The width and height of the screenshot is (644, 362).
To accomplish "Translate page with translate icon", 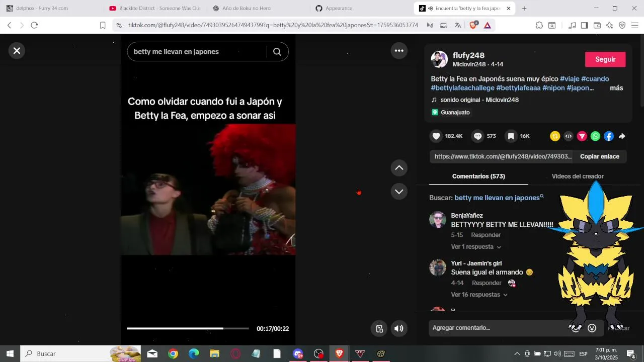I will coord(458,25).
